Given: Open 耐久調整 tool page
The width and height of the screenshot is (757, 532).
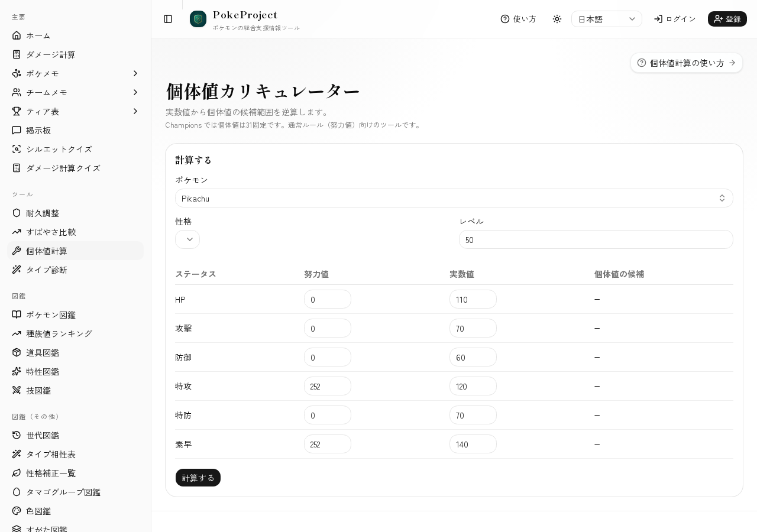Looking at the screenshot, I should [75, 213].
